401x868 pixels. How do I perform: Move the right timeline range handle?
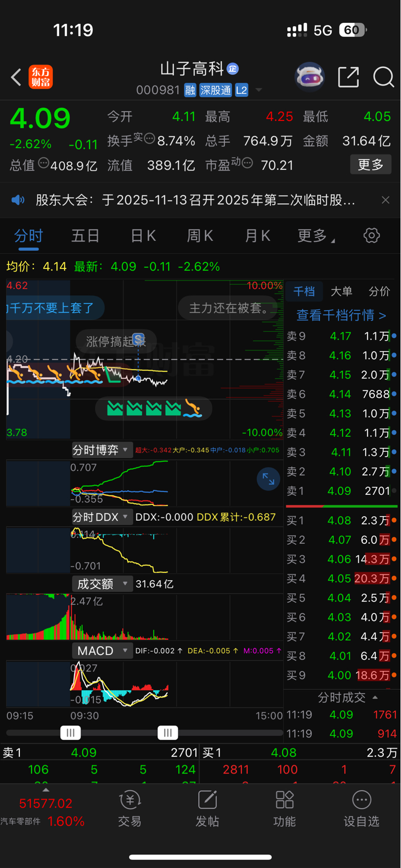coord(168,732)
